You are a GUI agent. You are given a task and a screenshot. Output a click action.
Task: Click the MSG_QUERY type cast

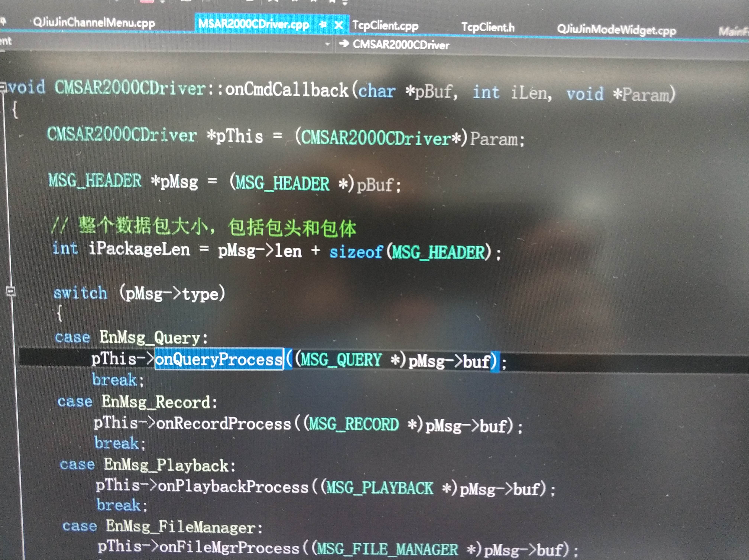[341, 360]
